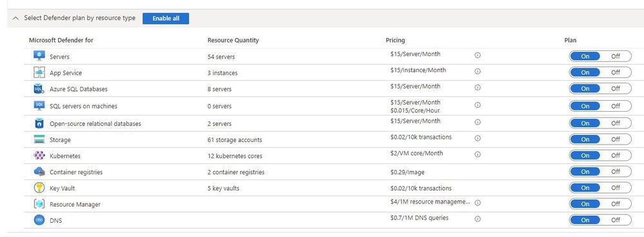
Task: Turn Off the Storage plan
Action: [x=615, y=139]
